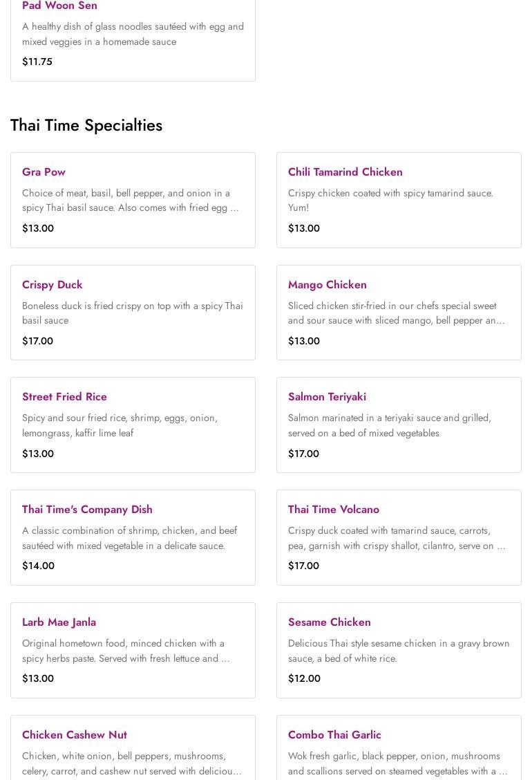Select Street Fried Rice title
This screenshot has width=532, height=780.
point(64,396)
